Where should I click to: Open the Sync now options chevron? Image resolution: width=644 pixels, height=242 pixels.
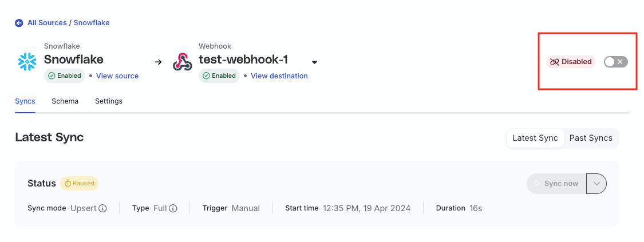(x=596, y=183)
